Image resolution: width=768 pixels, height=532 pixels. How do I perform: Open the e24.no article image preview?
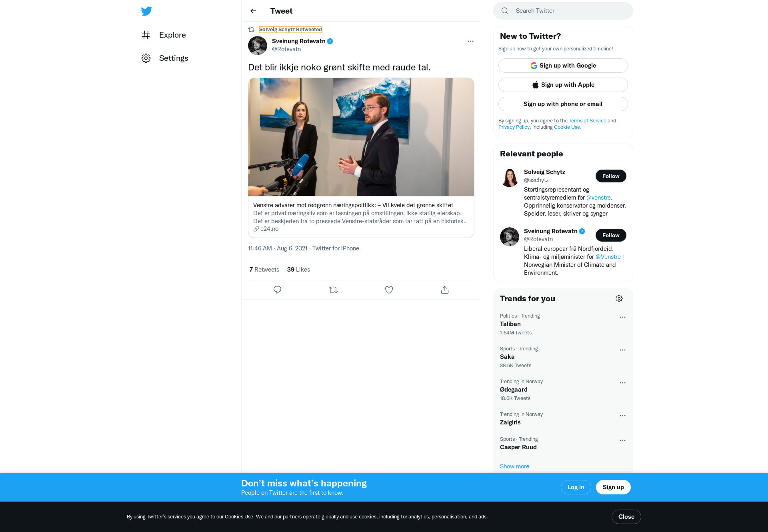coord(361,137)
